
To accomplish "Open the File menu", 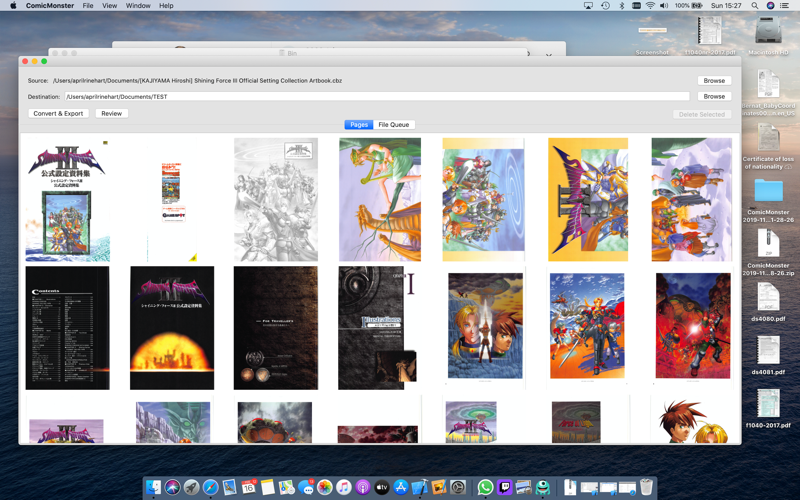I will 88,6.
